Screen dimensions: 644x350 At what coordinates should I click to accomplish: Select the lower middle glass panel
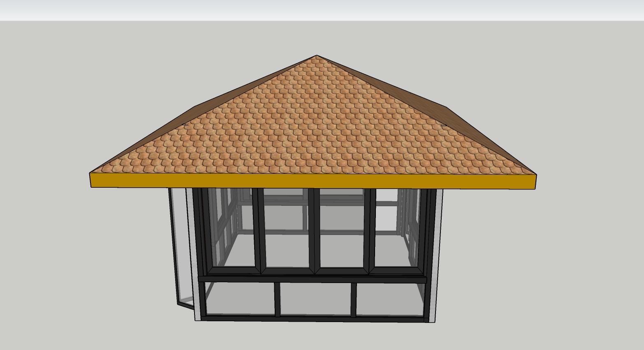point(315,299)
